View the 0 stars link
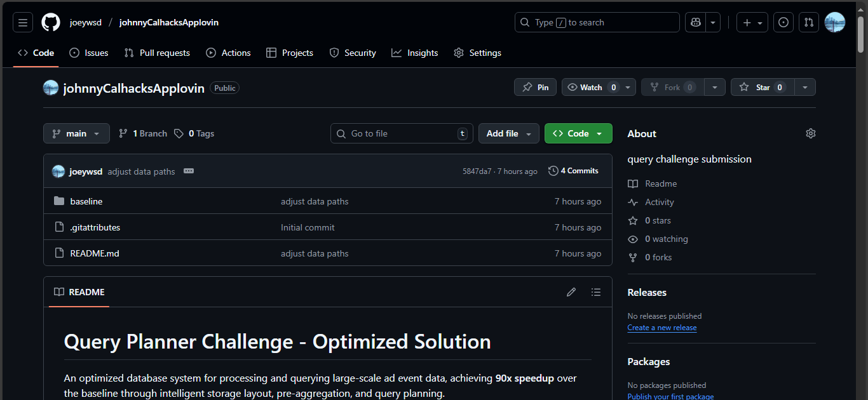Image resolution: width=868 pixels, height=400 pixels. pos(649,220)
